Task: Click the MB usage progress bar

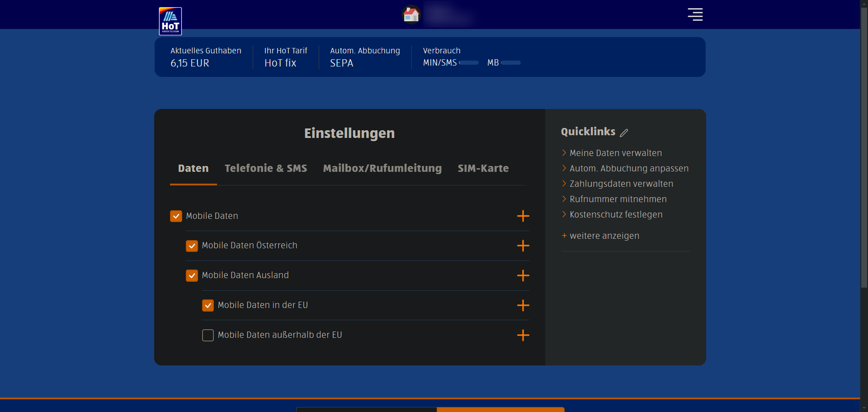Action: click(x=511, y=63)
